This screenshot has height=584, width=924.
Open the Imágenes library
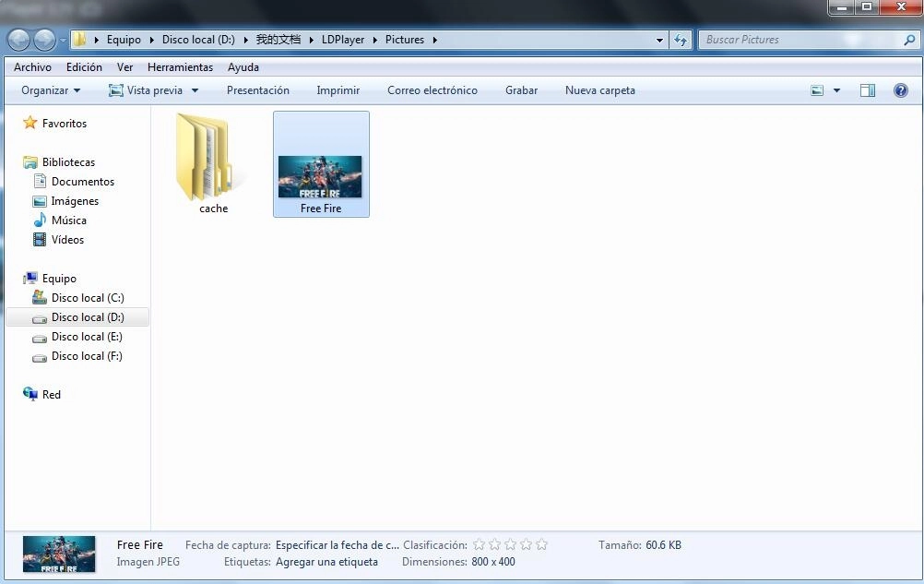coord(65,201)
